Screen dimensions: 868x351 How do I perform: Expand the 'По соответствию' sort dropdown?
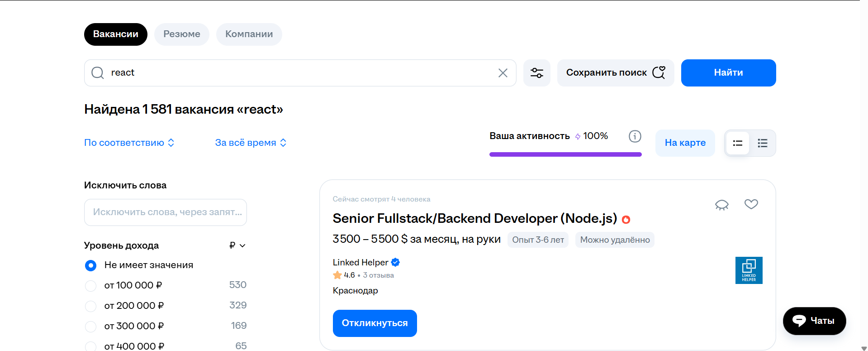coord(129,143)
